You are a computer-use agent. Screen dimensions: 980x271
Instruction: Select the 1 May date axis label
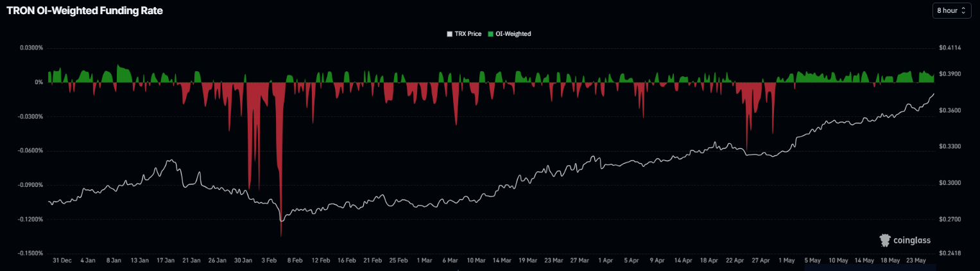tap(786, 261)
